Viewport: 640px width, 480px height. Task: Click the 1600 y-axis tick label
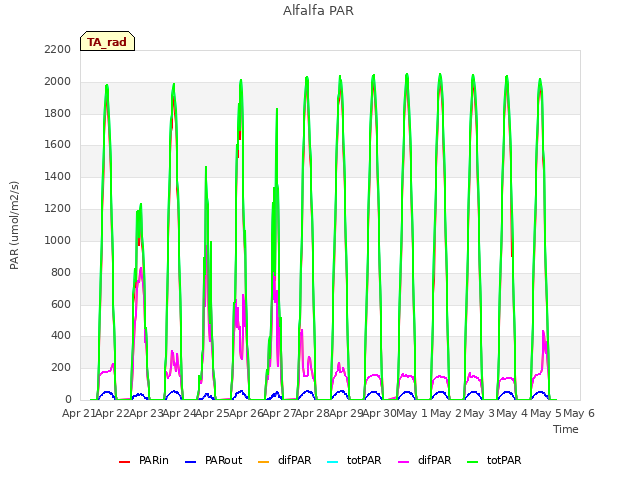click(x=58, y=144)
